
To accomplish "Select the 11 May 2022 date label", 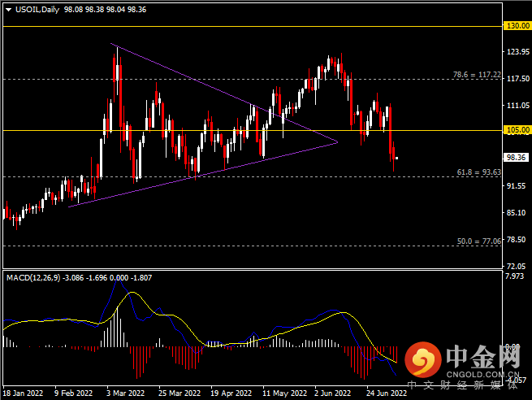I will 284,393.
